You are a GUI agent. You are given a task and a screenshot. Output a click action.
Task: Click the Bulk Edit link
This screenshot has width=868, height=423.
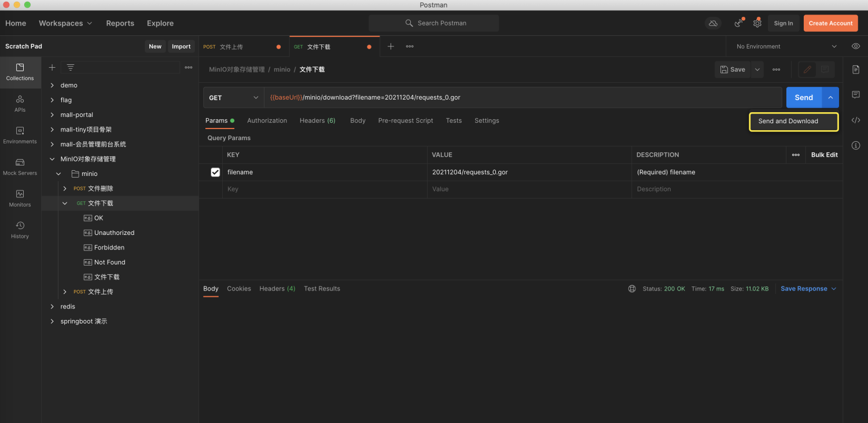[825, 155]
